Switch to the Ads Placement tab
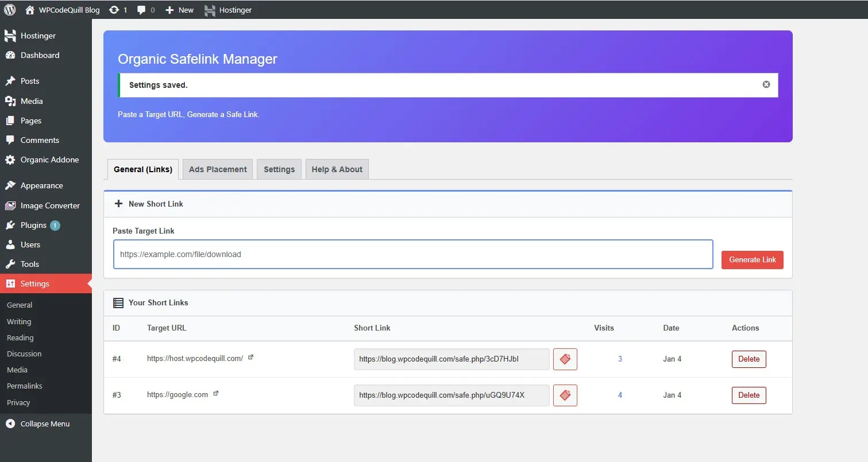 click(x=218, y=169)
